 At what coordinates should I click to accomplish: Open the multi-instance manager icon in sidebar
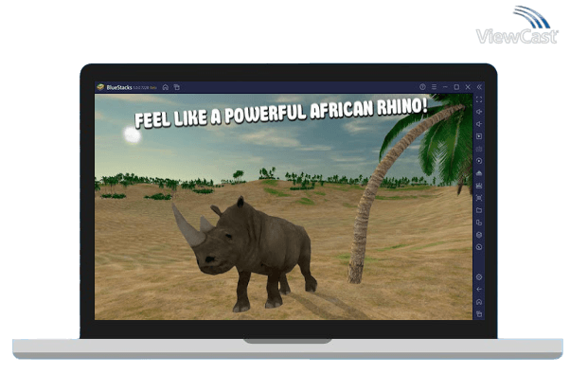[479, 223]
